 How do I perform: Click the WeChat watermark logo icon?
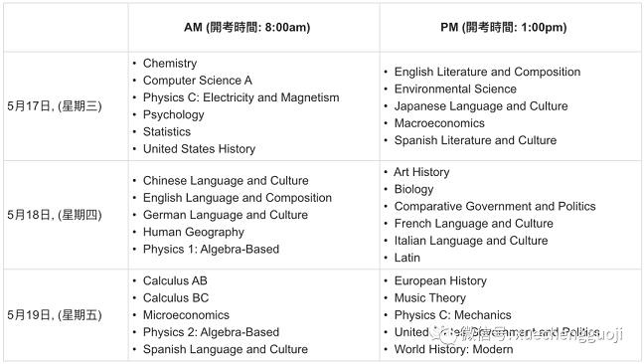click(x=443, y=334)
